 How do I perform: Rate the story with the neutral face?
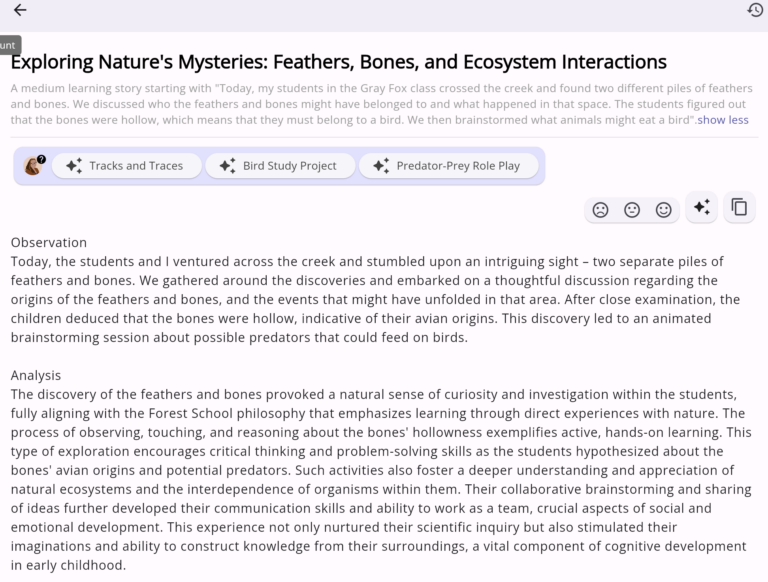(632, 210)
